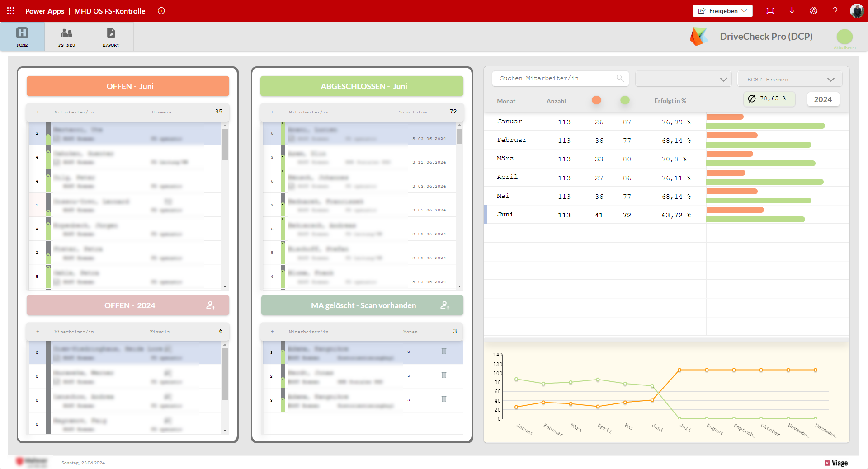Screen dimensions: 868x469
Task: Delete highlighted MA gelöscht row via trash
Action: pyautogui.click(x=444, y=351)
